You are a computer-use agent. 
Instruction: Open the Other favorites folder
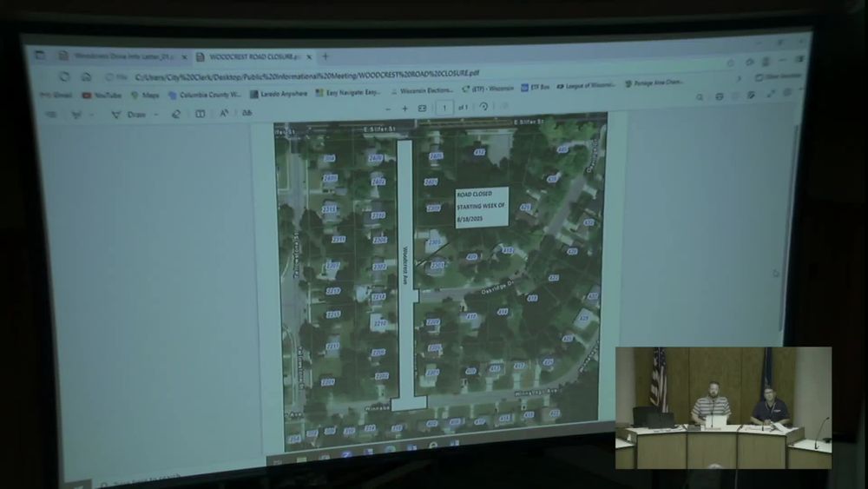tap(779, 76)
